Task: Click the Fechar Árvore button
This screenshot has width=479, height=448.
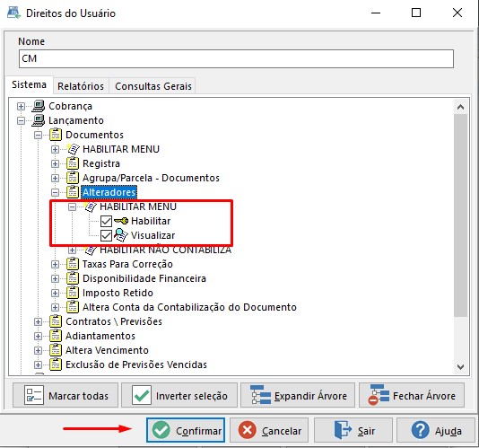Action: pos(412,395)
